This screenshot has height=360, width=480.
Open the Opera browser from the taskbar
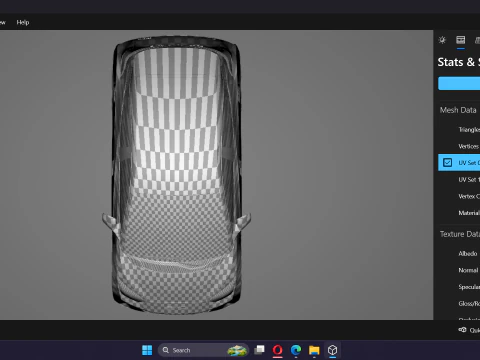(x=277, y=350)
